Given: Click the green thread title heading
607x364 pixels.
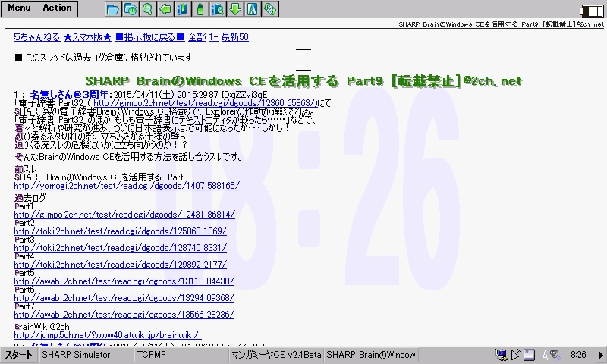Looking at the screenshot, I should [x=303, y=81].
